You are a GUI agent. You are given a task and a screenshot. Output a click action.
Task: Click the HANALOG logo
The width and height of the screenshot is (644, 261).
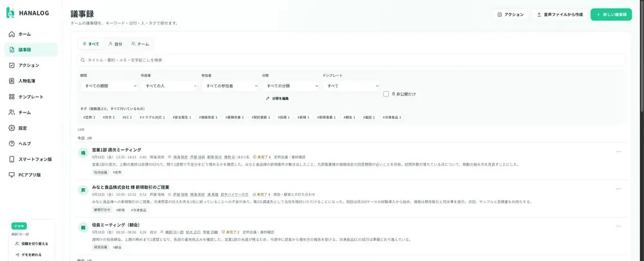[x=28, y=13]
